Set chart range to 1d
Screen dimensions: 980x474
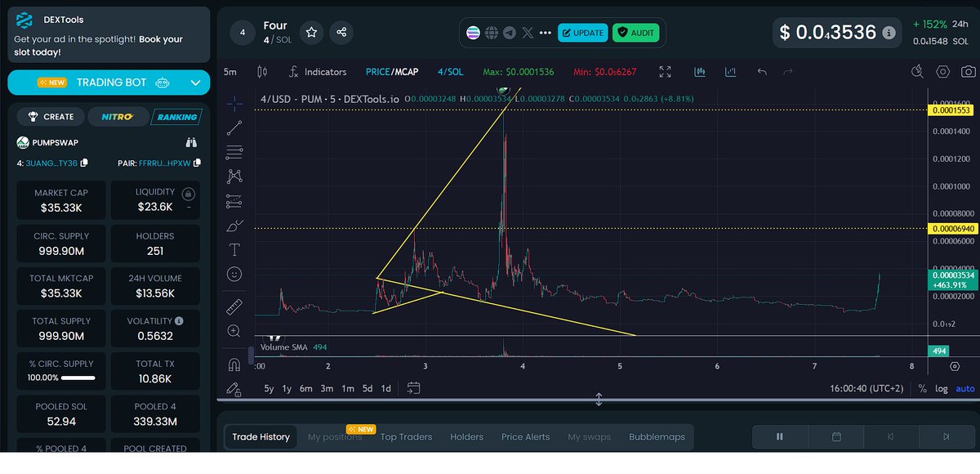pyautogui.click(x=386, y=389)
